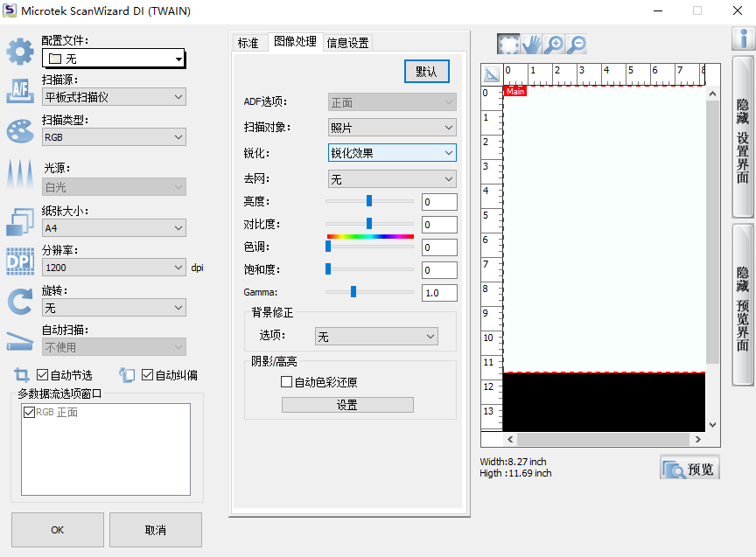Click the horizontal scrollbar under the preview
Image resolution: width=756 pixels, height=557 pixels.
604,439
